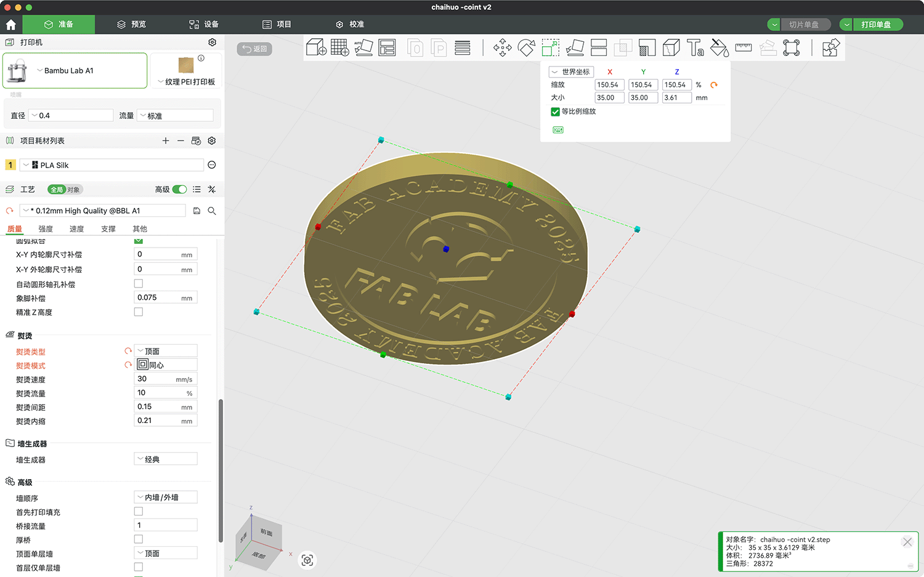Image resolution: width=924 pixels, height=577 pixels.
Task: Click the Arrange all objects icon
Action: [x=387, y=47]
